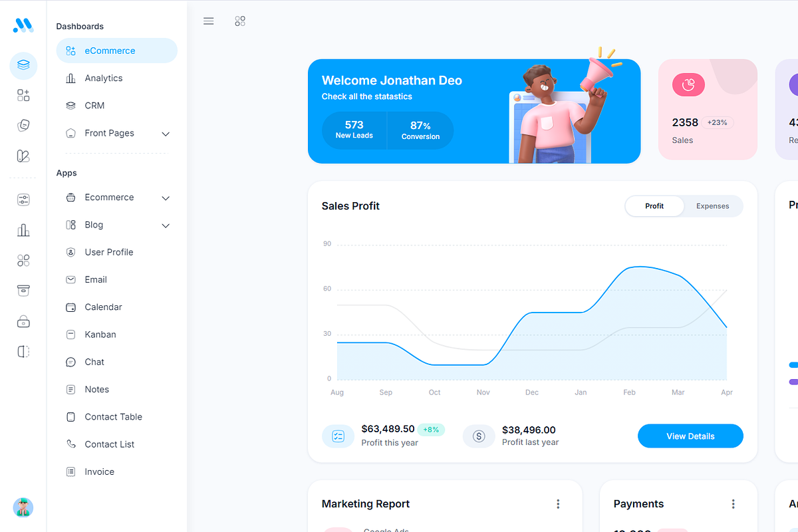Switch the Sales Profit chart to Expenses
The width and height of the screenshot is (798, 532).
tap(712, 206)
